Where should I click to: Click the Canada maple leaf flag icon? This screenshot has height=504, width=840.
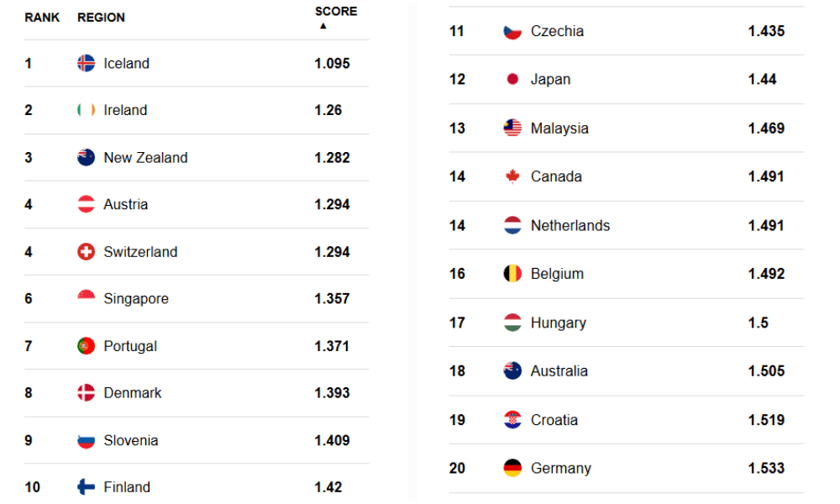(512, 176)
